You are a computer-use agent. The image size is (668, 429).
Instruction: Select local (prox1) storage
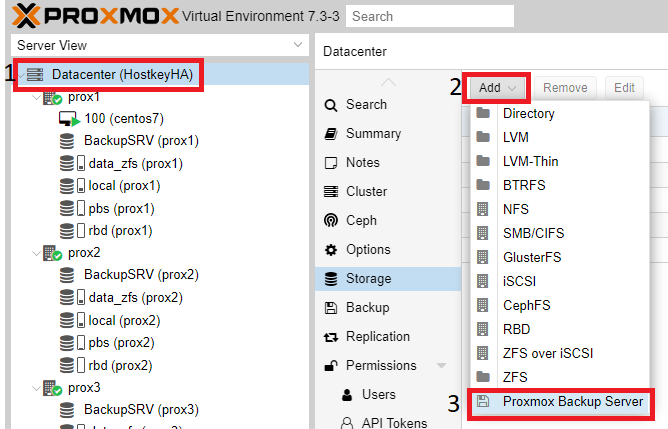(x=124, y=186)
